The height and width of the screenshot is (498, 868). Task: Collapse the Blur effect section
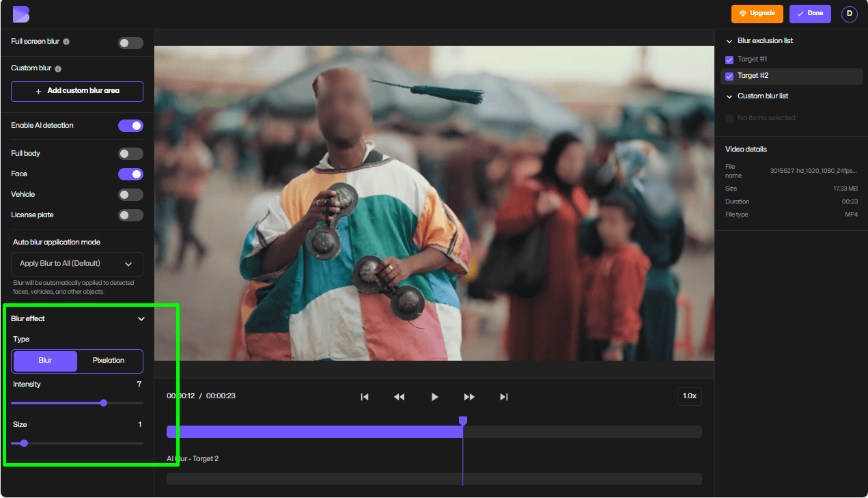coord(141,319)
